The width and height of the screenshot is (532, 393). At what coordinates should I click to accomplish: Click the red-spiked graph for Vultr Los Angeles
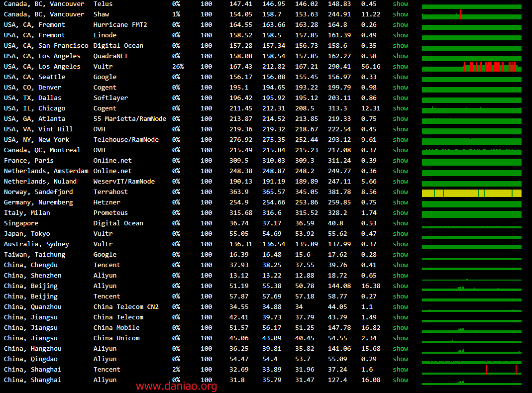(471, 67)
